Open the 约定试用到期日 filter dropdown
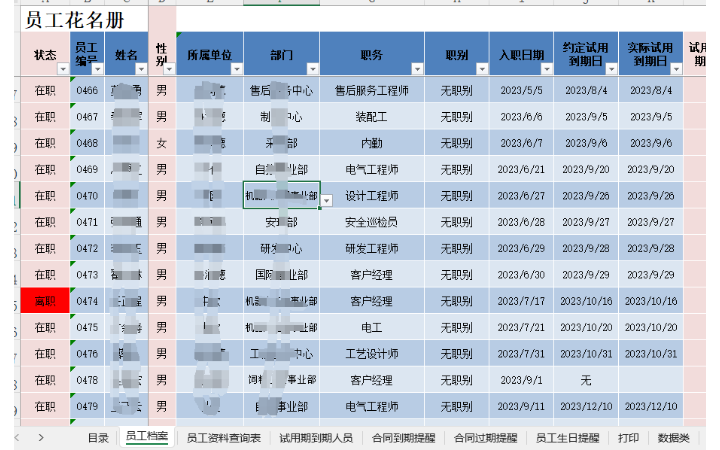720x450 pixels. (x=612, y=69)
